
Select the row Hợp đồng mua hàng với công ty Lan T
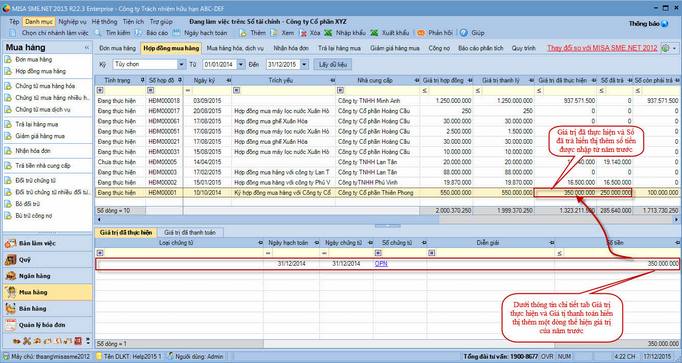(x=387, y=172)
